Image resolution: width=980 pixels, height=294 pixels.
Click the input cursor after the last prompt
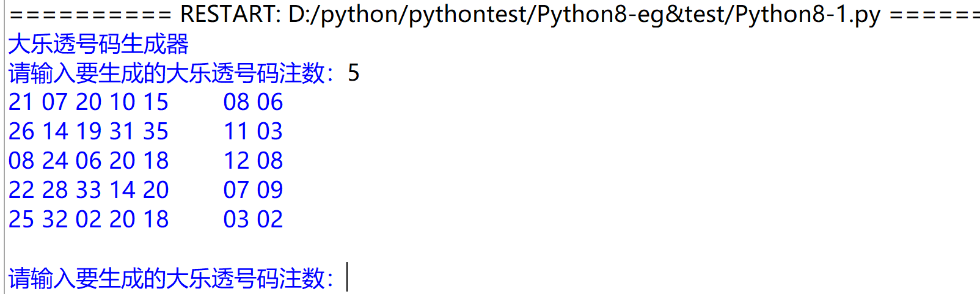(347, 277)
